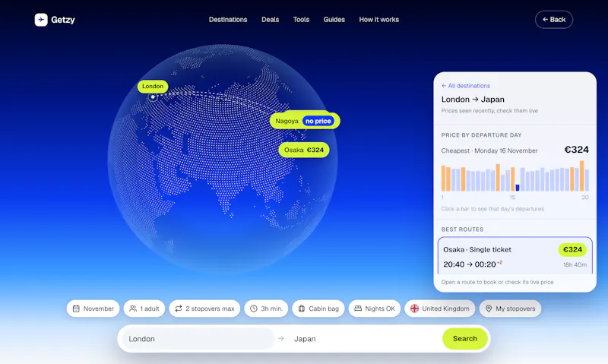This screenshot has width=608, height=364.
Task: Toggle the Nights OK filter
Action: (x=375, y=309)
